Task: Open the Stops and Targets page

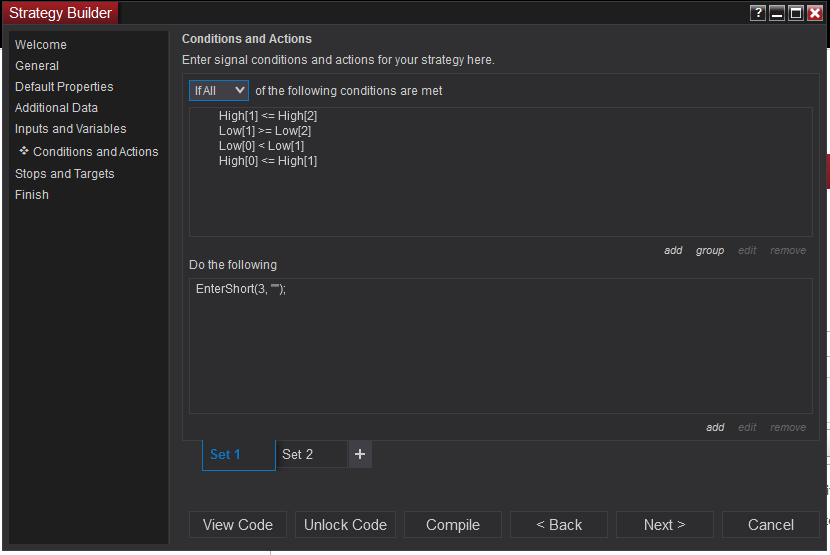Action: click(x=64, y=174)
